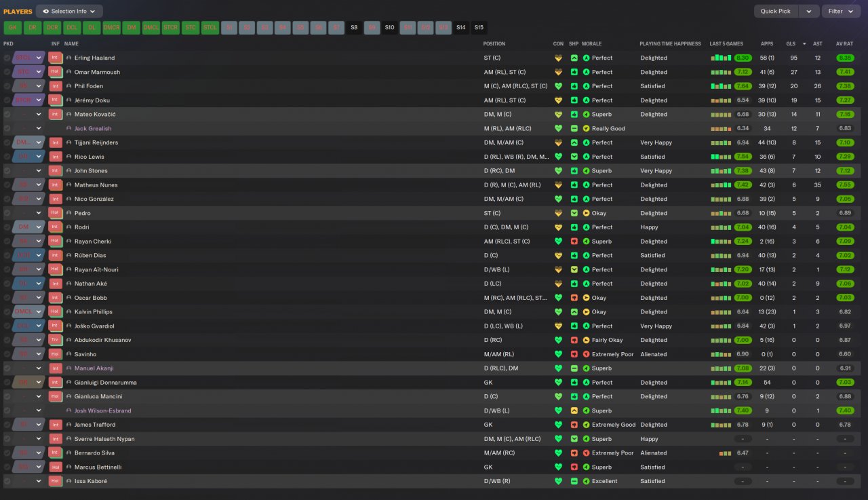The image size is (868, 500).
Task: Open Phil Foden's picked position dropdown
Action: [28, 86]
